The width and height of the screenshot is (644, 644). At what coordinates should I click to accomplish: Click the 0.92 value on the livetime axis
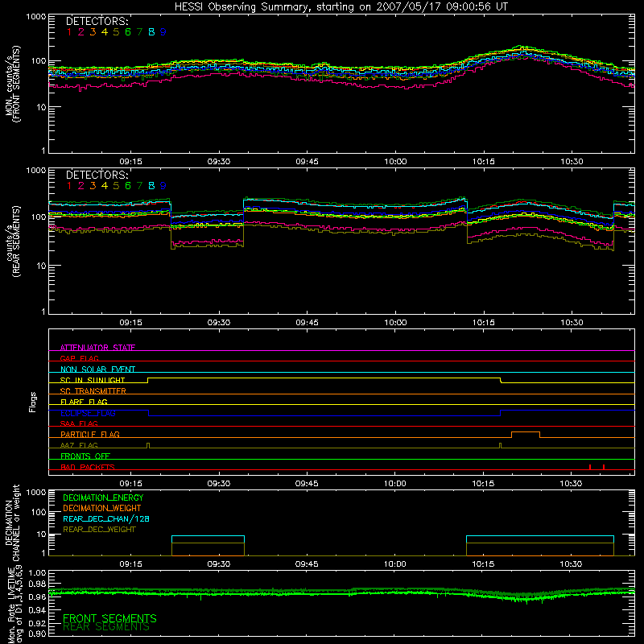[38, 622]
